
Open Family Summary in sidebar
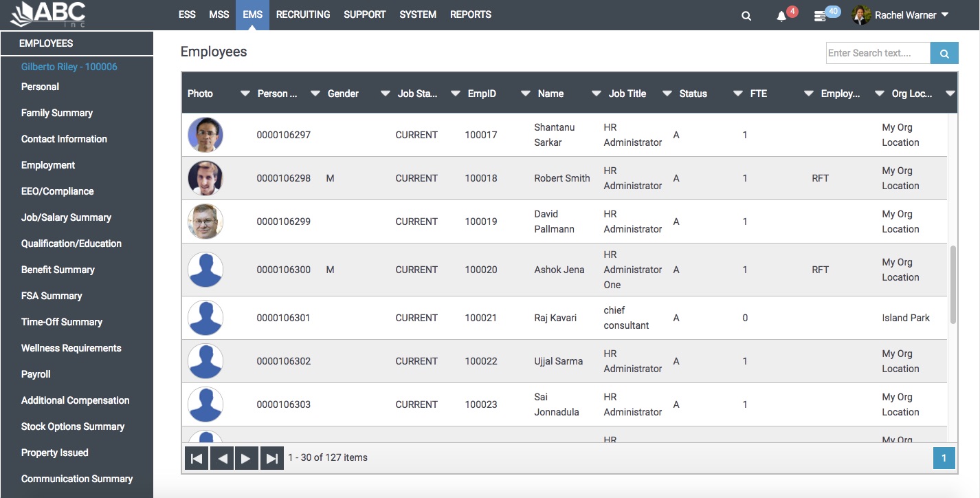pos(57,113)
